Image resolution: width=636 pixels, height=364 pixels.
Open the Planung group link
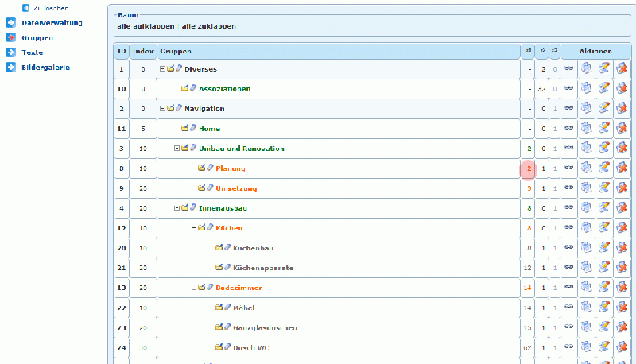pyautogui.click(x=231, y=168)
